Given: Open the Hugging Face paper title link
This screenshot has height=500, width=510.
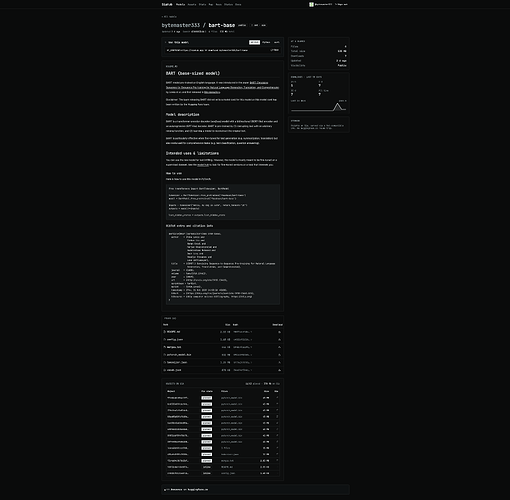Looking at the screenshot, I should pyautogui.click(x=222, y=85).
